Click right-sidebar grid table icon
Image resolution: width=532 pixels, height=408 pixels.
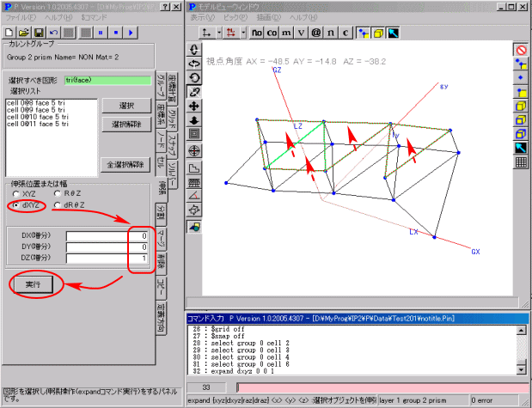click(x=521, y=161)
